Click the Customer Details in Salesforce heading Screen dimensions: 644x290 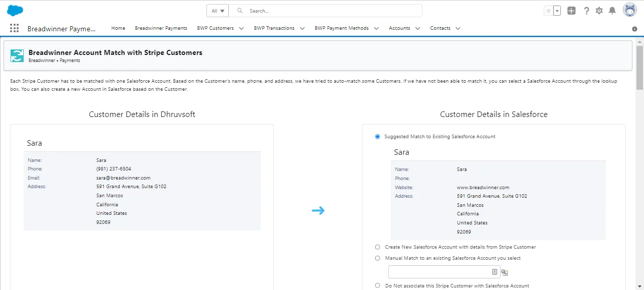(x=494, y=114)
